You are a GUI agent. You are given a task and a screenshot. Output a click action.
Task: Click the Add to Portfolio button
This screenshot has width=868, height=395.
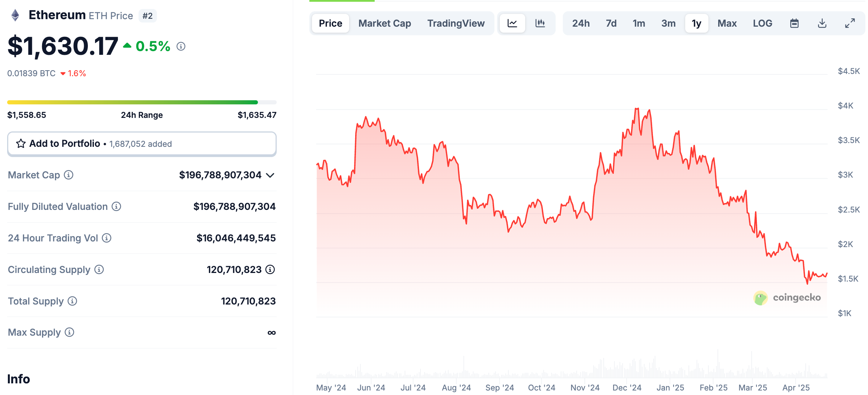(142, 144)
